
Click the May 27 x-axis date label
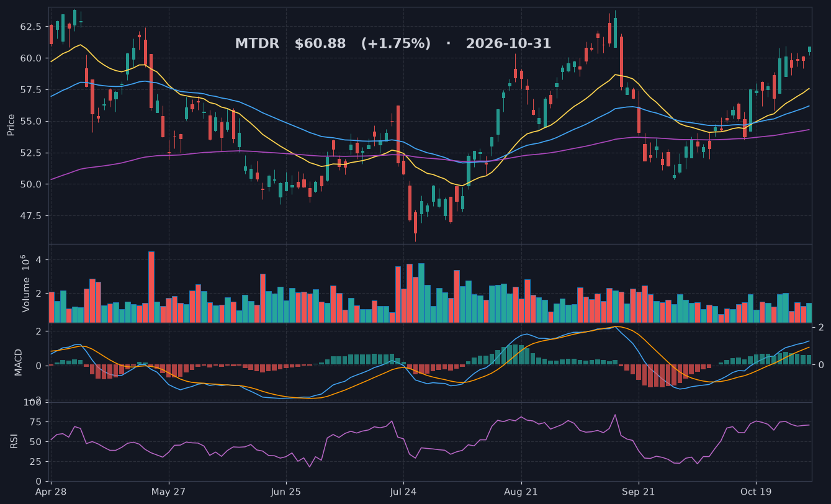tap(169, 492)
